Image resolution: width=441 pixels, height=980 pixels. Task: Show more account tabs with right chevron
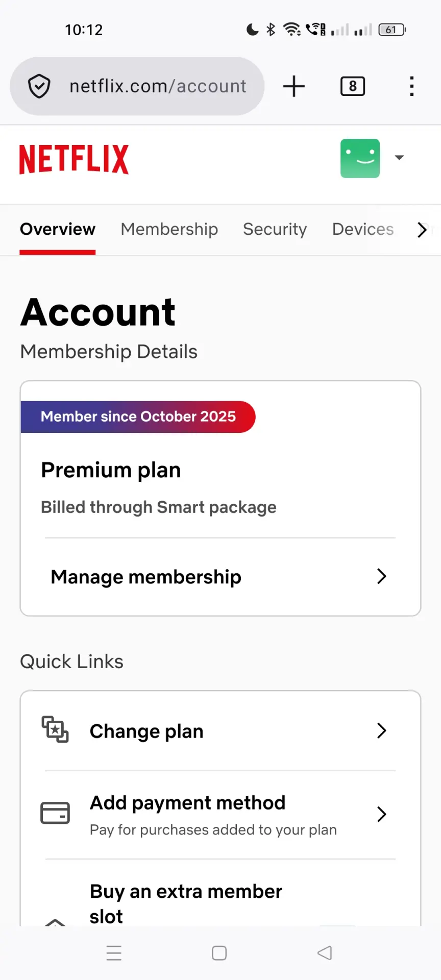point(422,230)
